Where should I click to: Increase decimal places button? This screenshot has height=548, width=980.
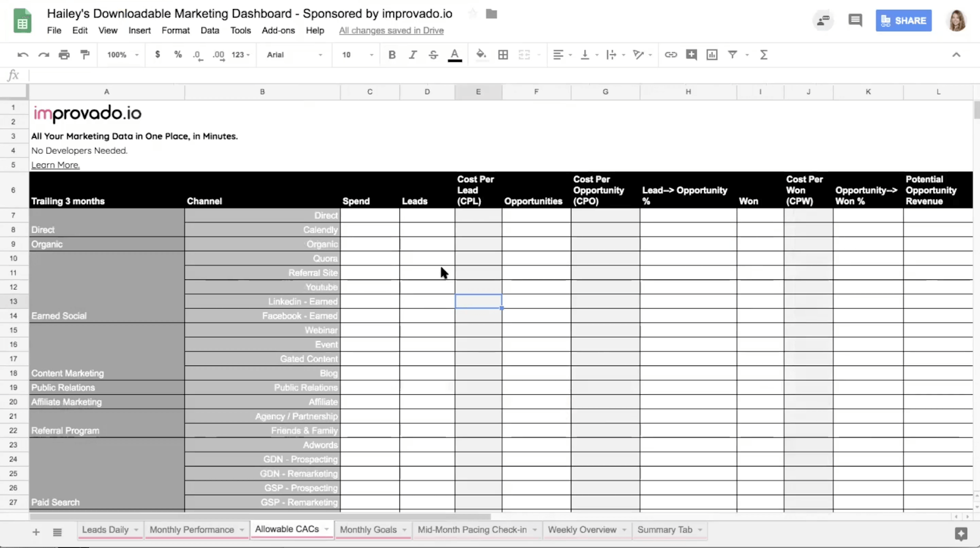(x=218, y=55)
